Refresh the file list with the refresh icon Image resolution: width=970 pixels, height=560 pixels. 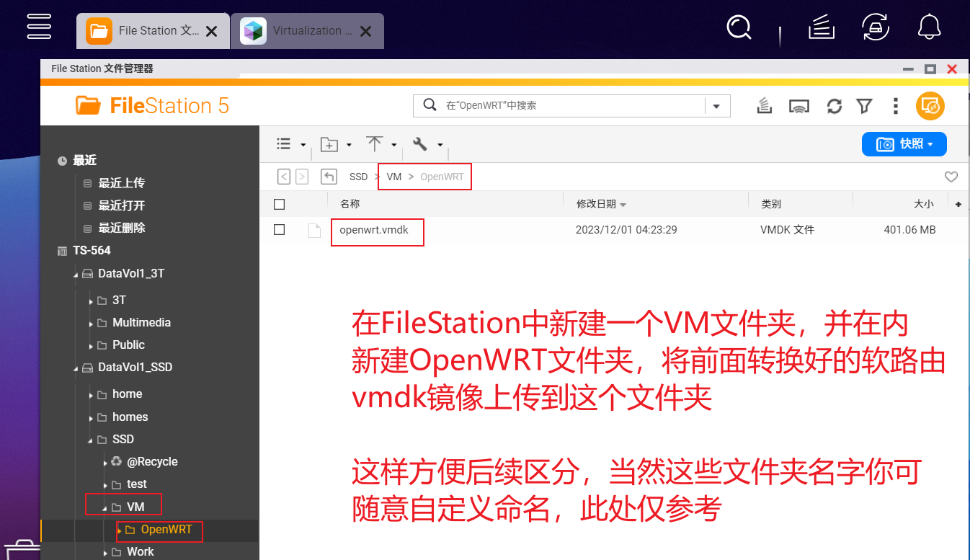834,106
